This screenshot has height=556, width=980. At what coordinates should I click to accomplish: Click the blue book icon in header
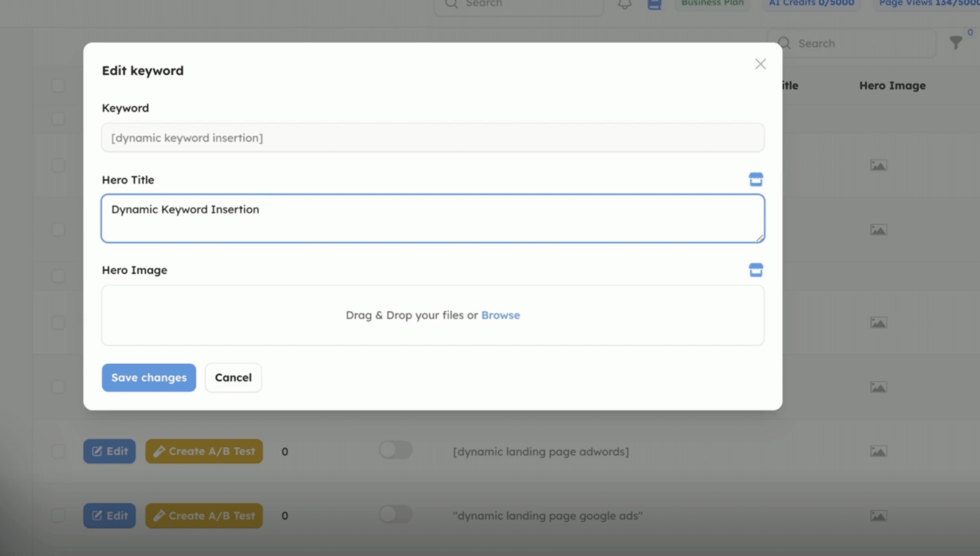pos(654,4)
